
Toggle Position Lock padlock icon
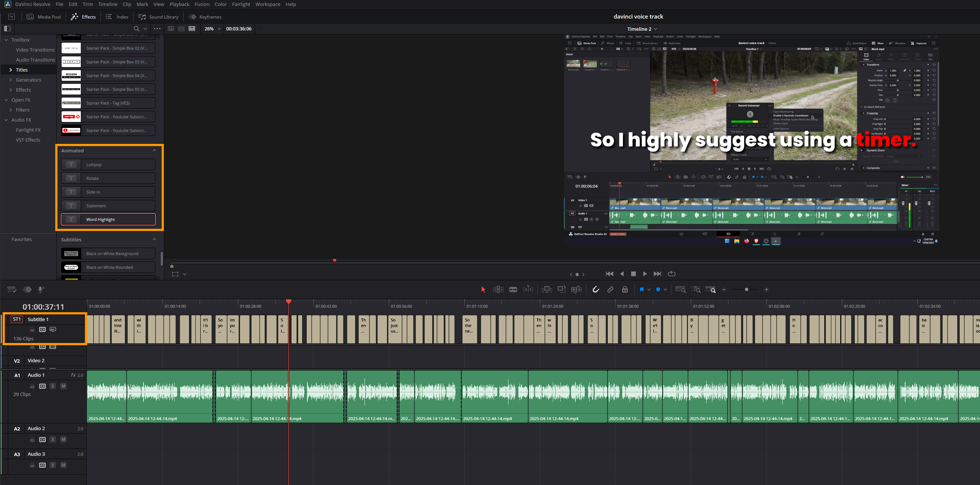coord(625,290)
